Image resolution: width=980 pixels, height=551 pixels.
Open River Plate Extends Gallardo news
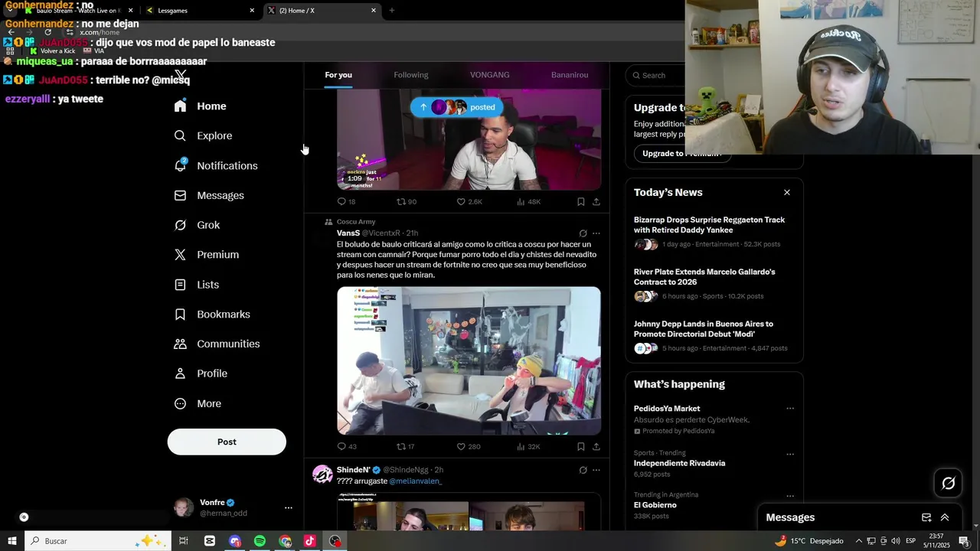(x=704, y=277)
